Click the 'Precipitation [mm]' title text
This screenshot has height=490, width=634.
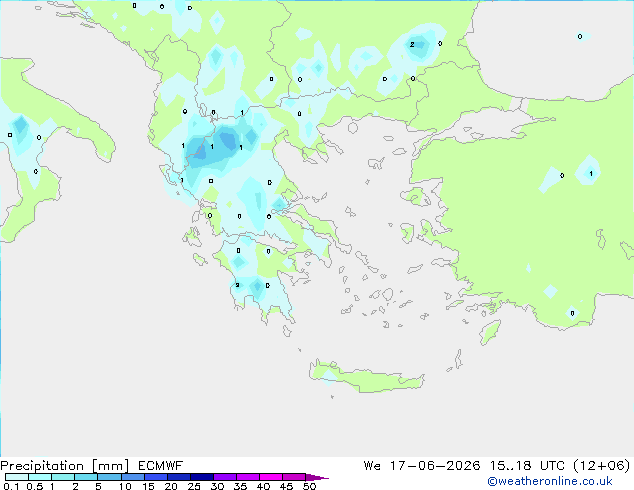click(x=64, y=466)
